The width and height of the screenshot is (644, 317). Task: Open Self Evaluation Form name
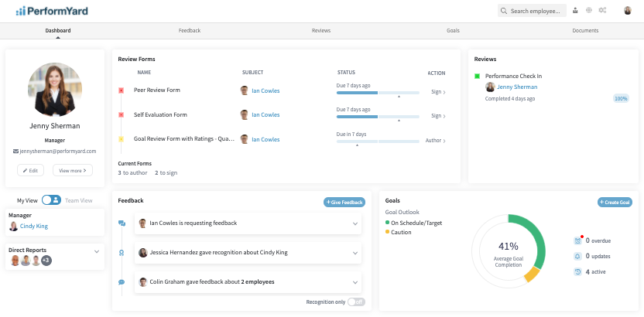click(160, 115)
